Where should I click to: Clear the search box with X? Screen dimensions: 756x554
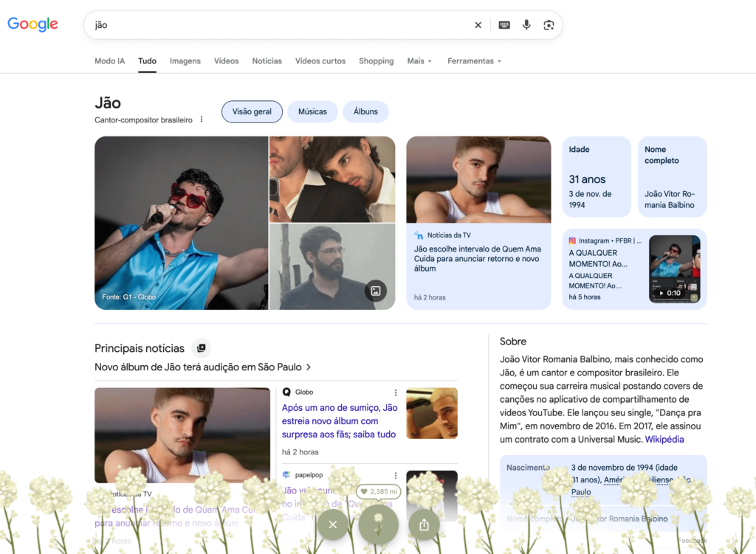[478, 25]
